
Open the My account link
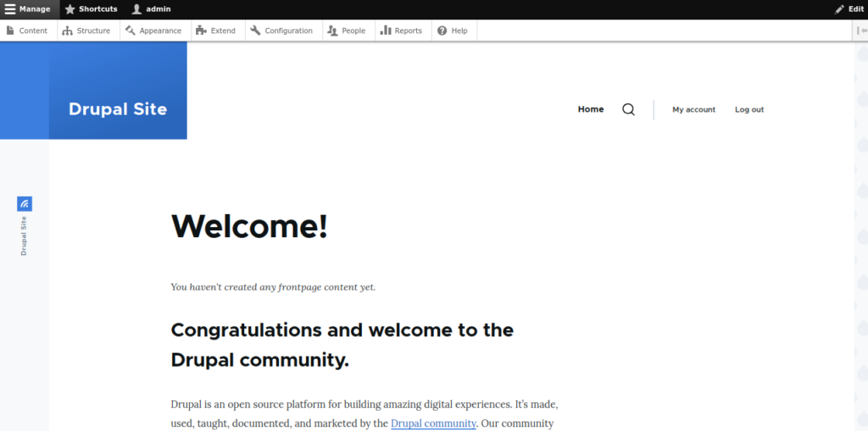[693, 109]
